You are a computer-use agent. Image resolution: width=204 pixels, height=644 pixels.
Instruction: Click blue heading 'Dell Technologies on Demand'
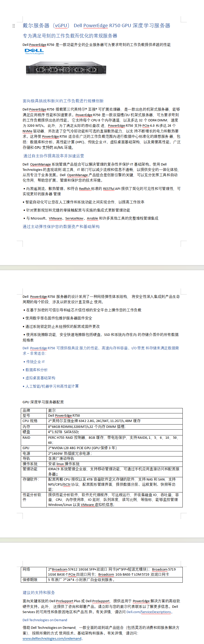(x=45, y=620)
